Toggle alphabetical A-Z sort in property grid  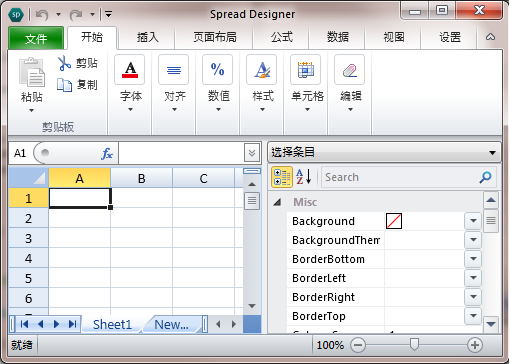click(x=304, y=177)
